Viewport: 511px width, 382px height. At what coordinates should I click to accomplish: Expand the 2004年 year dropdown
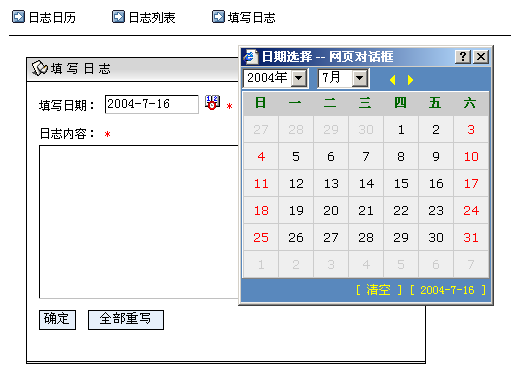pyautogui.click(x=299, y=79)
